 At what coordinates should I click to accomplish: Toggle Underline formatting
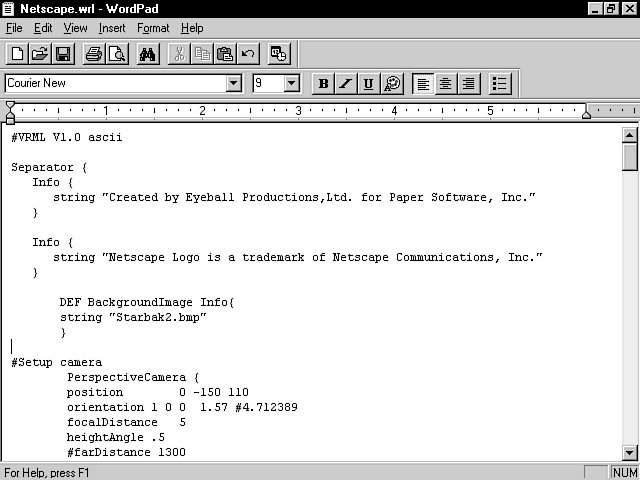pyautogui.click(x=369, y=84)
